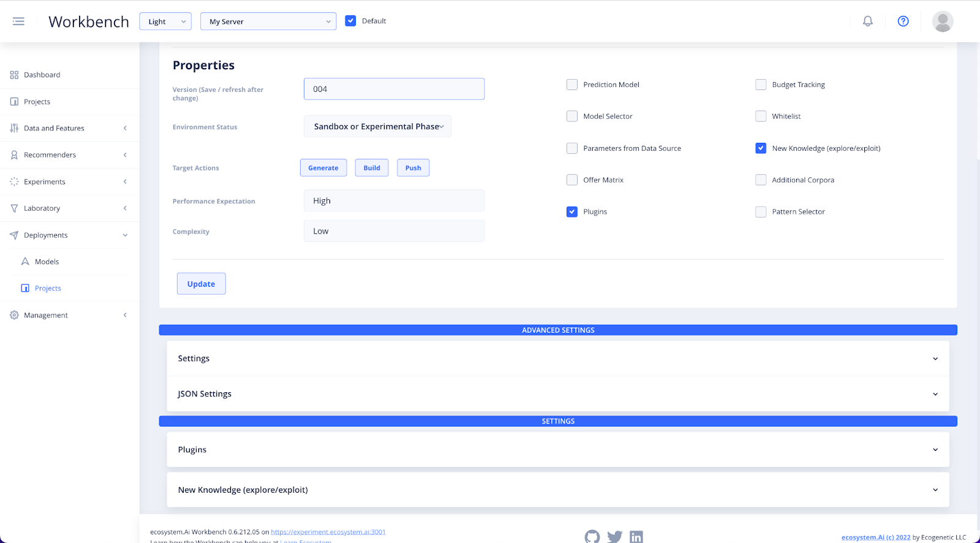Viewport: 980px width, 543px height.
Task: Click the Build target action button
Action: click(372, 168)
